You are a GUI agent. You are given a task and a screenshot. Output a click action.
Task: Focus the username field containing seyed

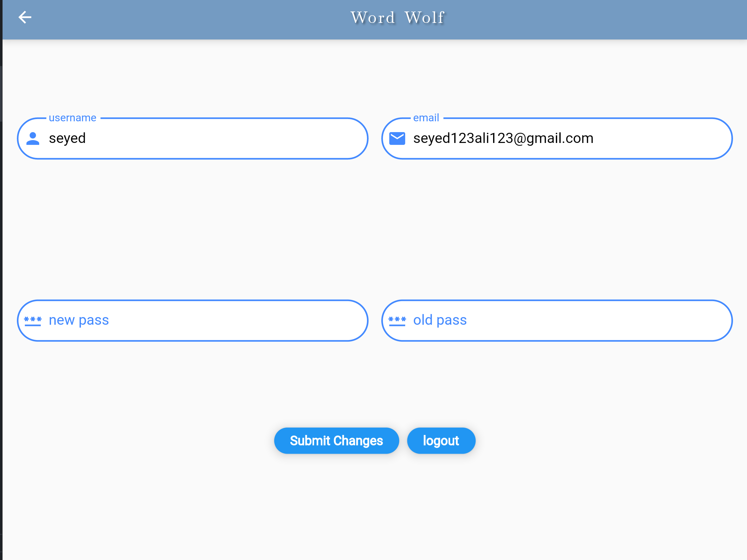(192, 138)
